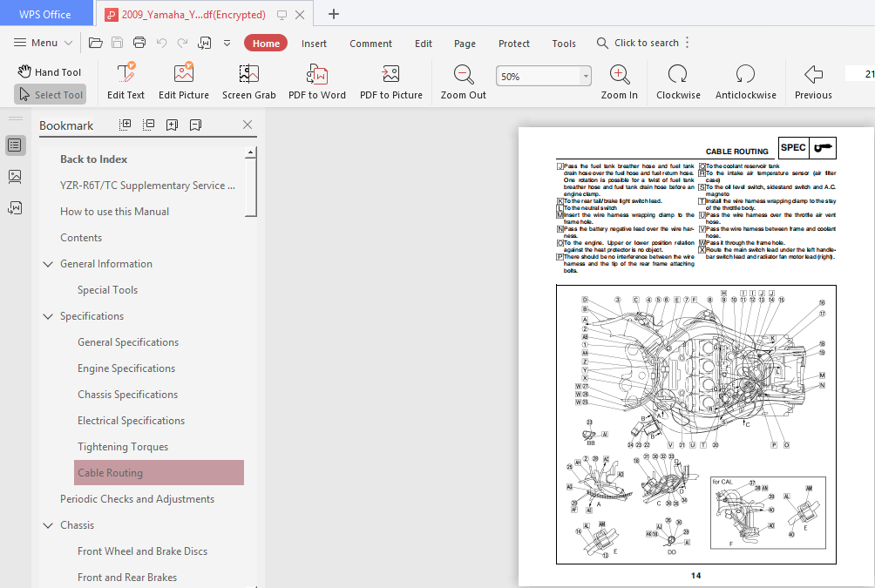
Task: Jump to Back to Index bookmark
Action: [94, 159]
